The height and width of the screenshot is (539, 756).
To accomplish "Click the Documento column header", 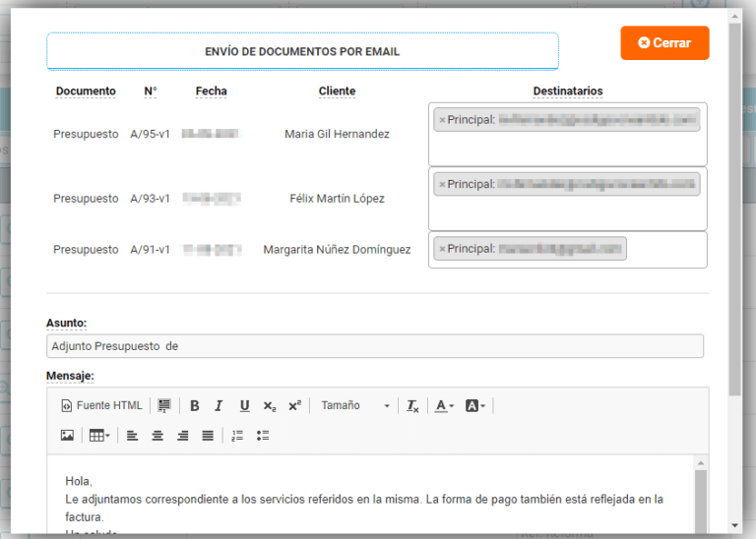I will pos(86,91).
